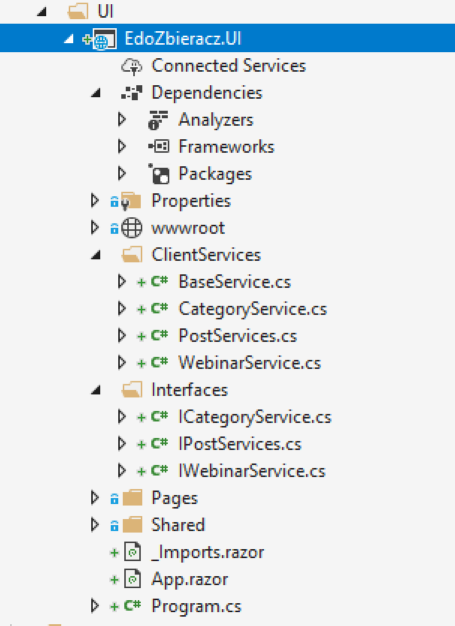Select App.razor file

[190, 579]
